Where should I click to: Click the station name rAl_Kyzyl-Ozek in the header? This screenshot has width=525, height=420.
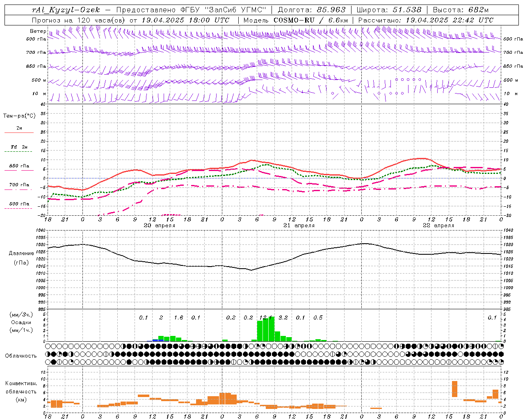point(66,10)
